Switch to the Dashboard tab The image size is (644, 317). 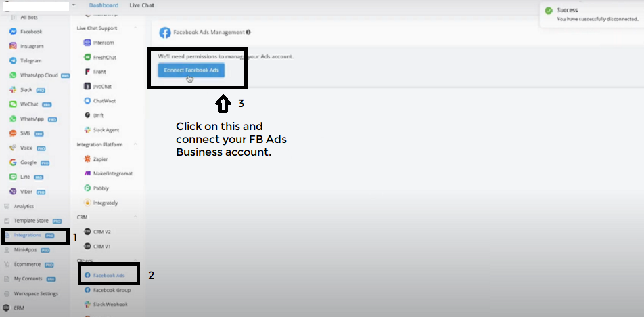[103, 5]
